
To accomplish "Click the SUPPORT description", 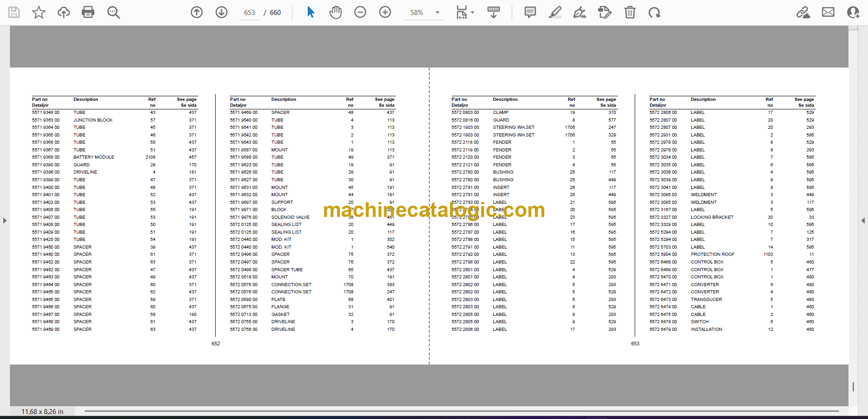I will [282, 202].
